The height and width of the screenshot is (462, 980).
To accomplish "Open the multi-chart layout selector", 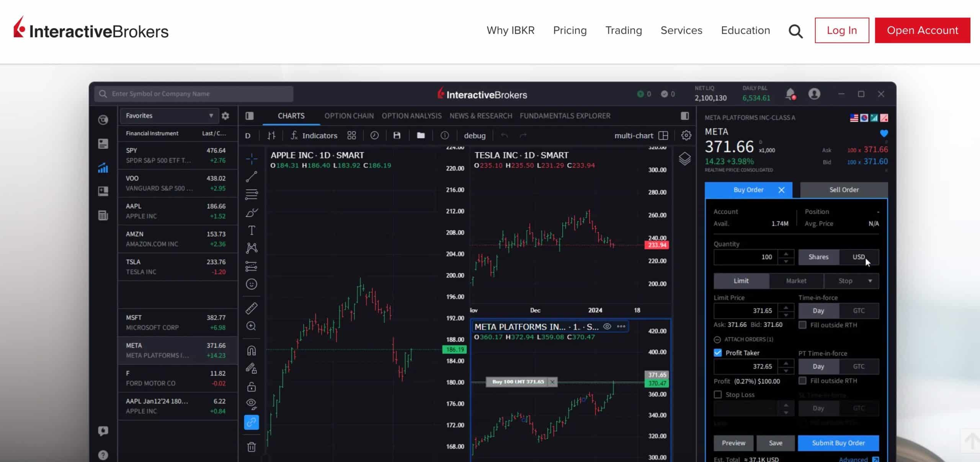I will click(x=641, y=135).
